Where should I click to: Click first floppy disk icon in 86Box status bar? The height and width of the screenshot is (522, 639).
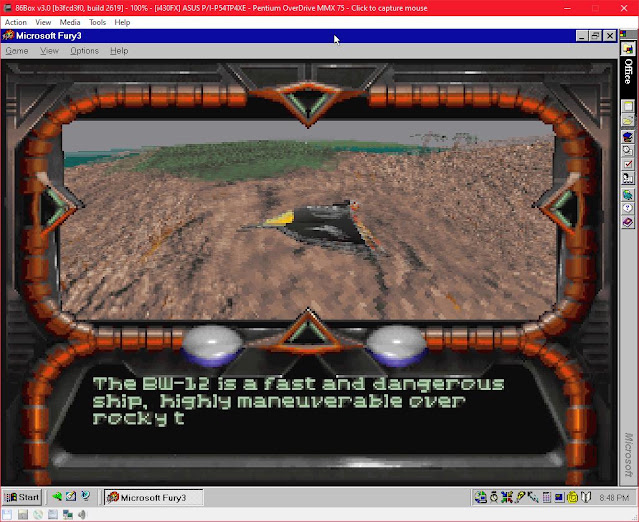tap(7, 514)
